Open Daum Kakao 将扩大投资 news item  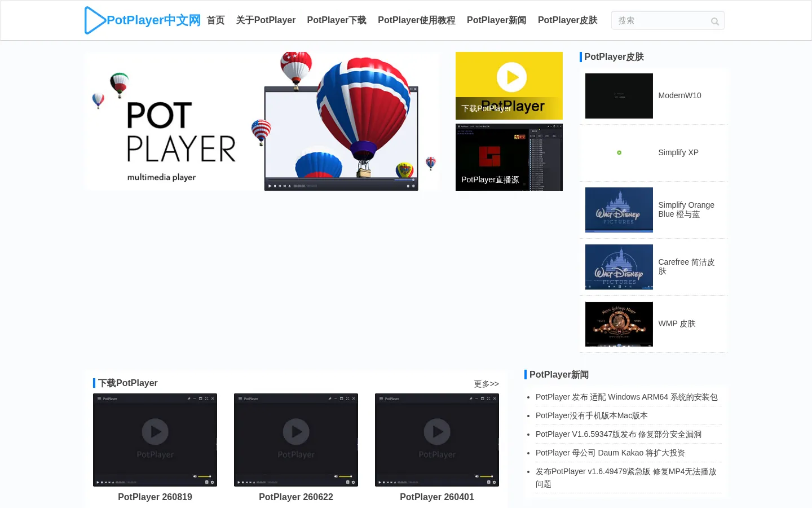tap(610, 453)
